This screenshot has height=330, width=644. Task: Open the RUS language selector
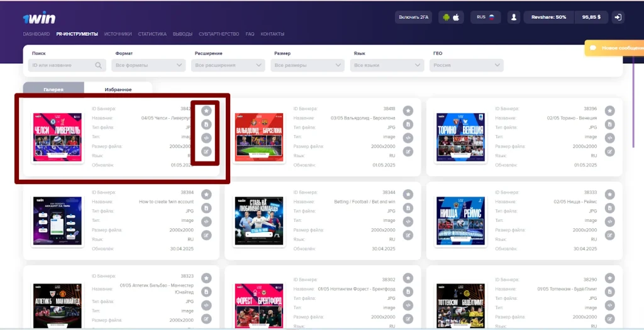point(486,17)
